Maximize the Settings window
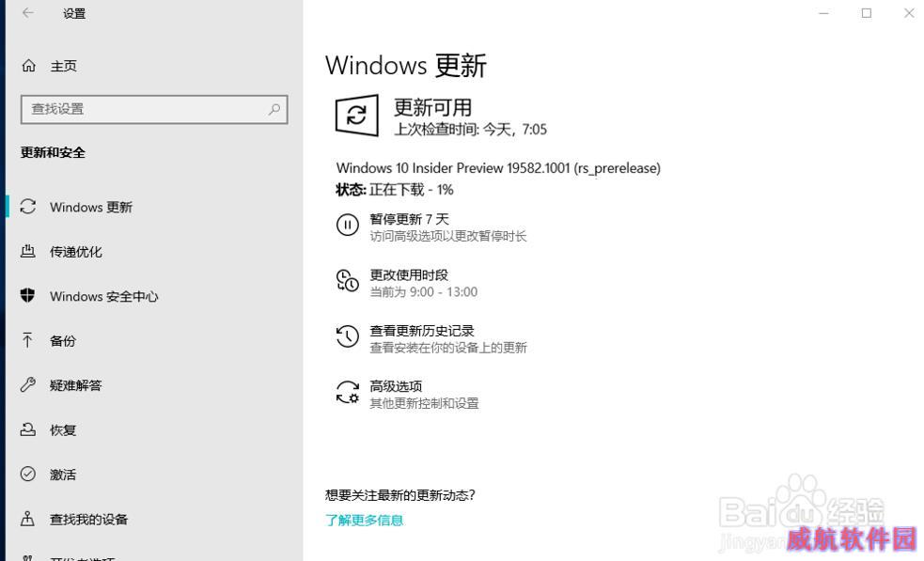 point(867,13)
